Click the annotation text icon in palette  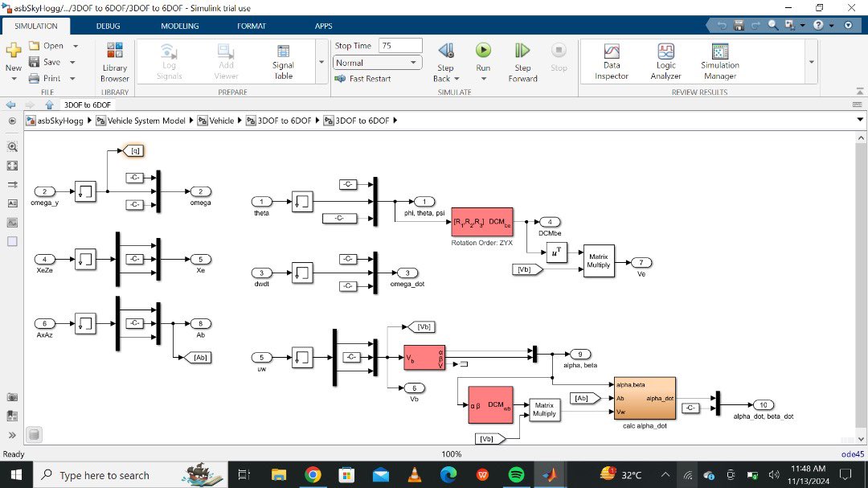coord(12,203)
